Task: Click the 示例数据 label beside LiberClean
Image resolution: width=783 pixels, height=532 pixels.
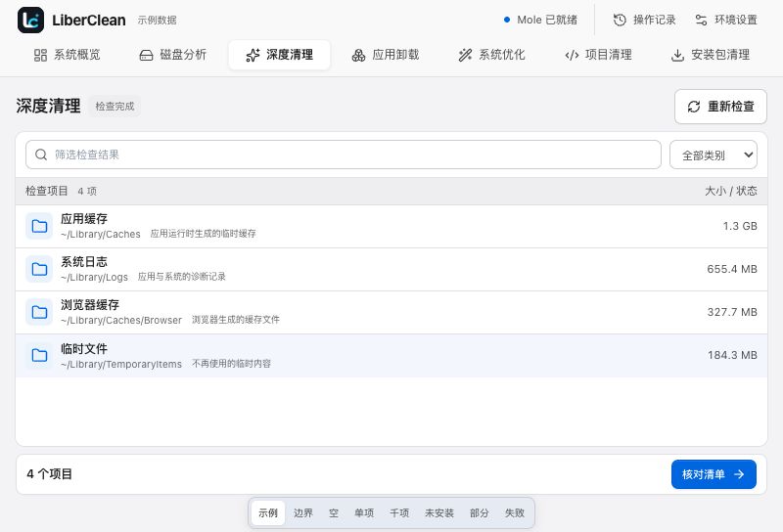Action: pyautogui.click(x=158, y=20)
